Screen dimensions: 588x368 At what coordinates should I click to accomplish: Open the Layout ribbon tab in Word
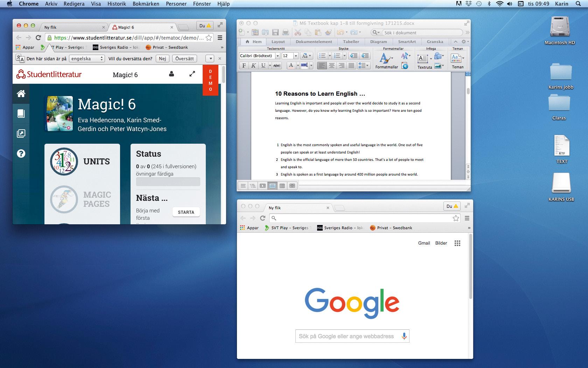coord(278,42)
